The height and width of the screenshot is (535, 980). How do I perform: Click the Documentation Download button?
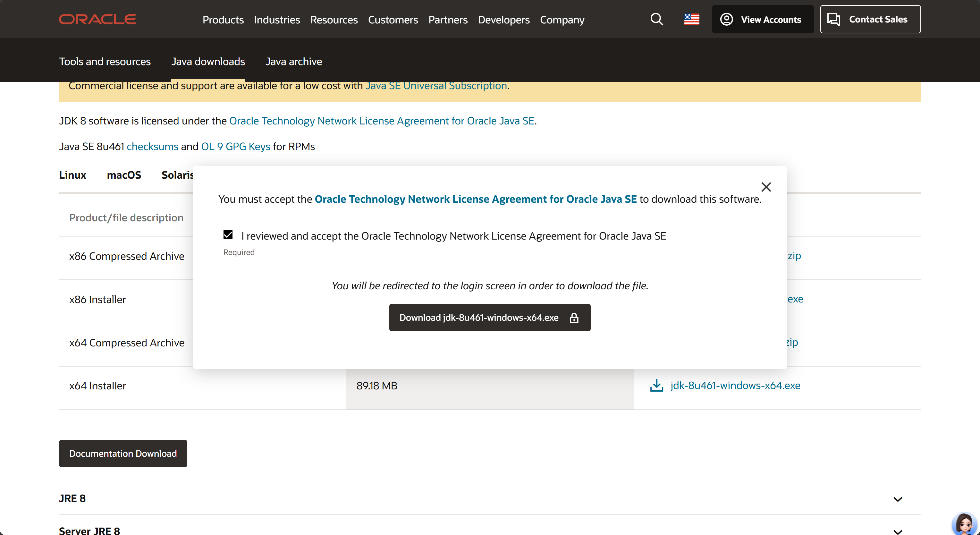point(123,454)
